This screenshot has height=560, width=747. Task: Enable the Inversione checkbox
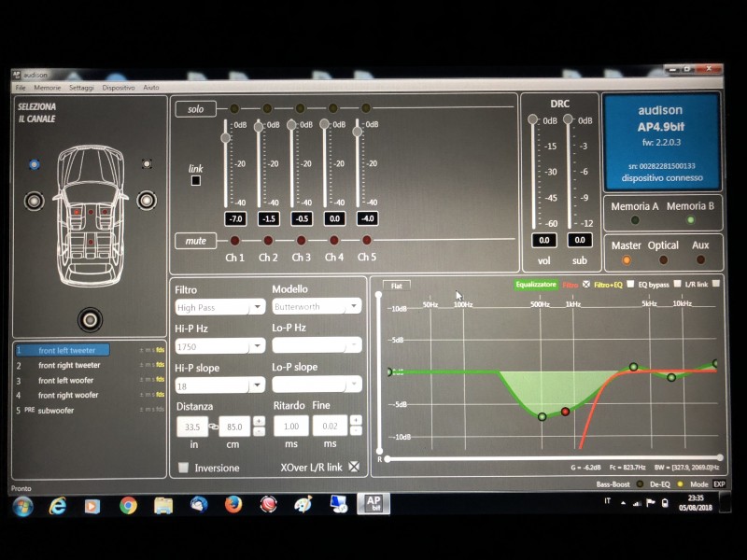183,467
